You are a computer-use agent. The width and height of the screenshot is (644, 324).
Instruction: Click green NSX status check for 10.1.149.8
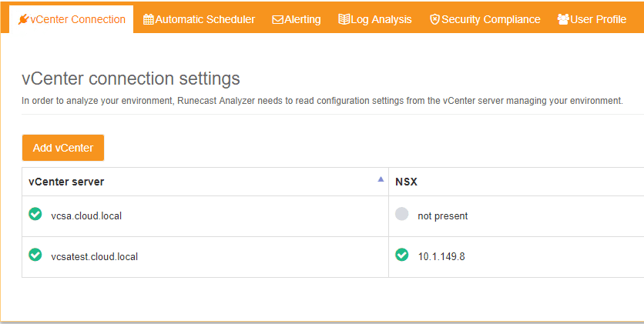(x=401, y=255)
